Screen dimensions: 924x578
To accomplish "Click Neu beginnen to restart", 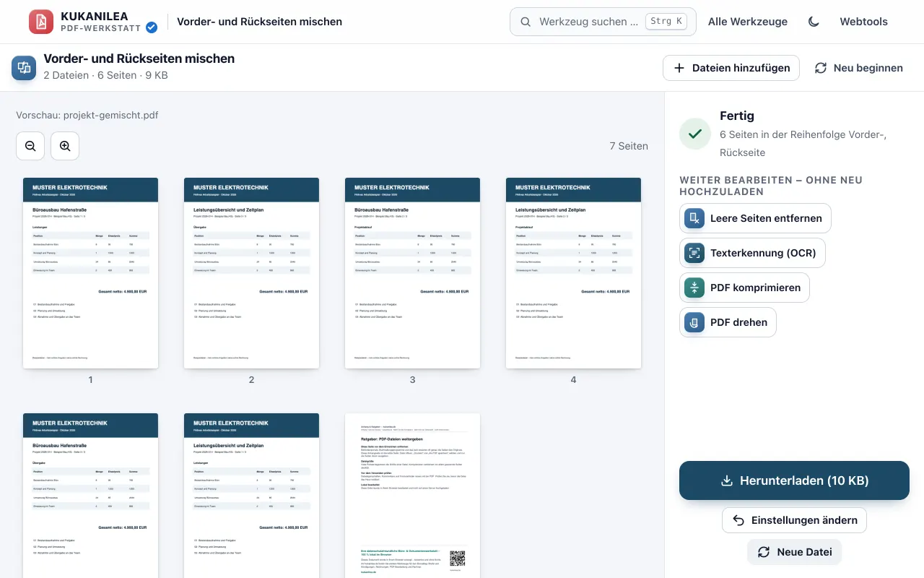I will pyautogui.click(x=859, y=68).
